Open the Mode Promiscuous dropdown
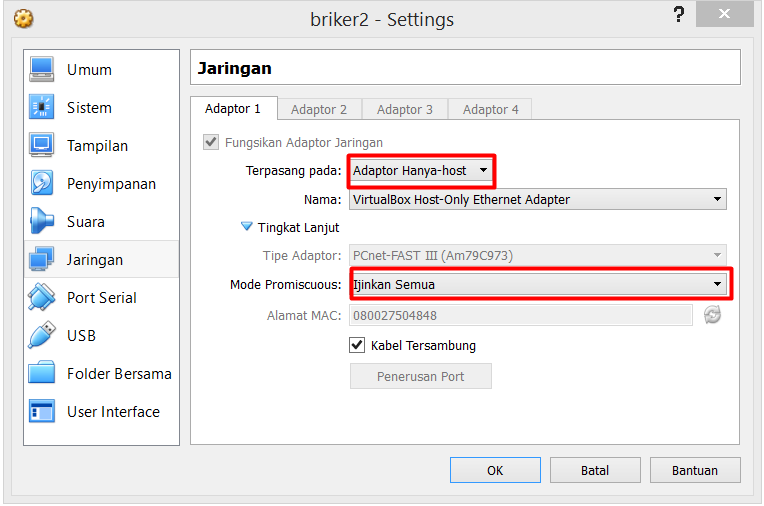Viewport: 764px width, 506px height. coord(538,284)
